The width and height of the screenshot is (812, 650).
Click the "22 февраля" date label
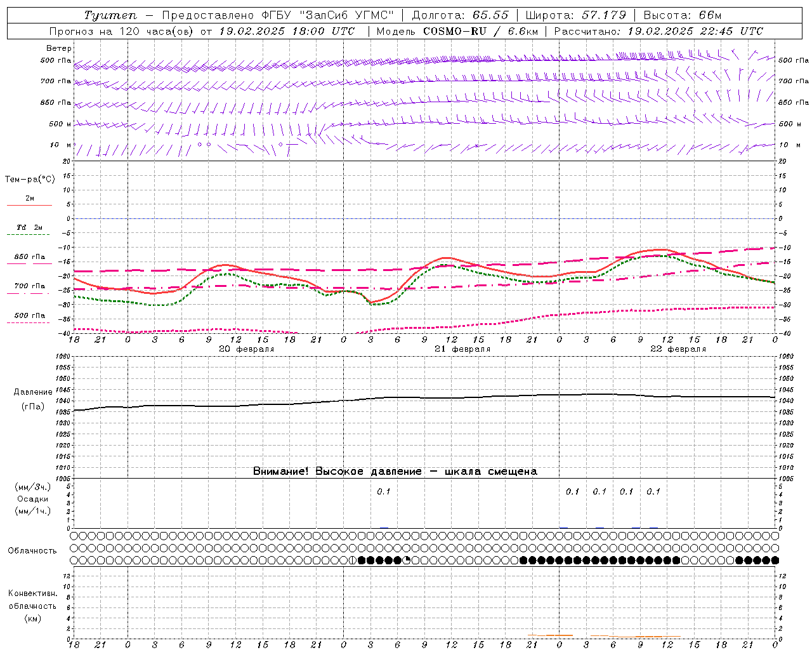tap(678, 349)
